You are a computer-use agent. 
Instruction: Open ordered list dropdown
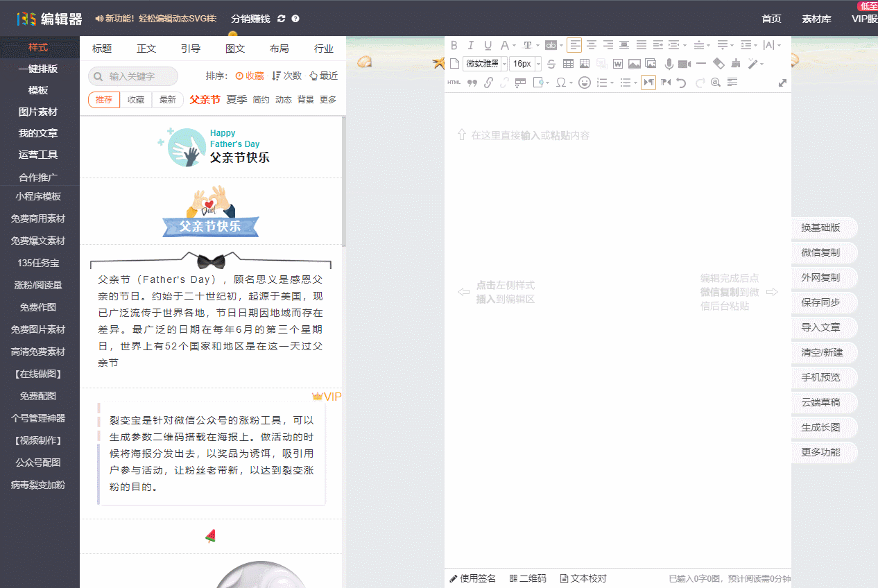coord(612,83)
